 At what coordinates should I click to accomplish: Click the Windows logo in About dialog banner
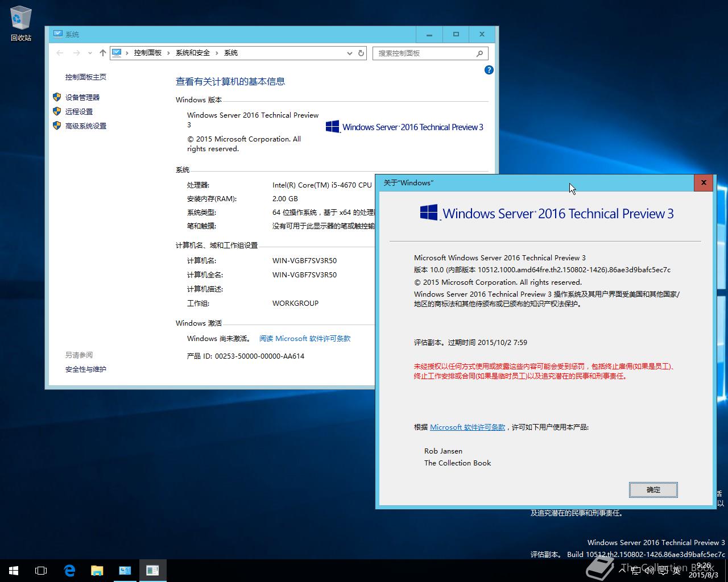(429, 213)
